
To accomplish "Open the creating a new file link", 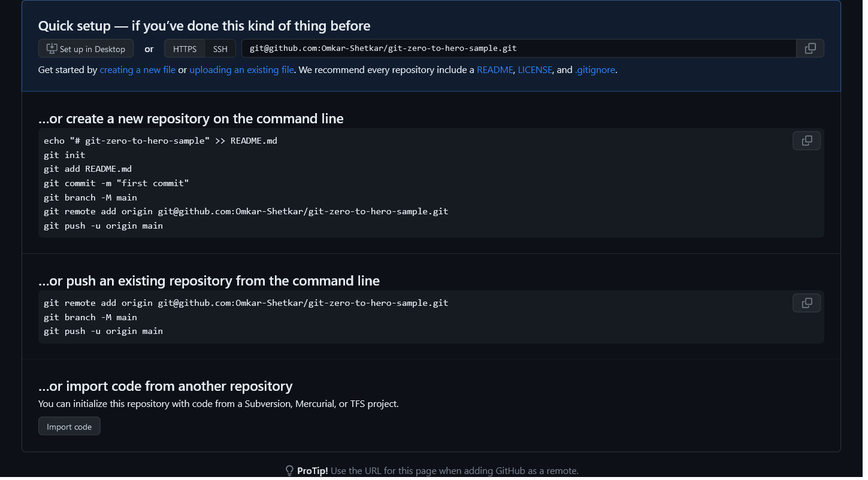I will [x=137, y=70].
